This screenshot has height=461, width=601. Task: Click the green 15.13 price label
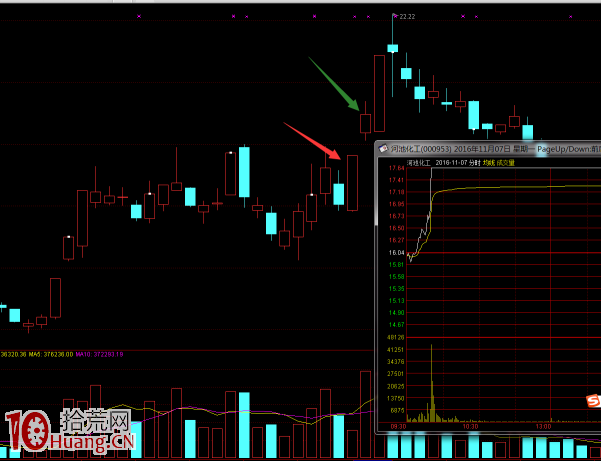pyautogui.click(x=396, y=300)
